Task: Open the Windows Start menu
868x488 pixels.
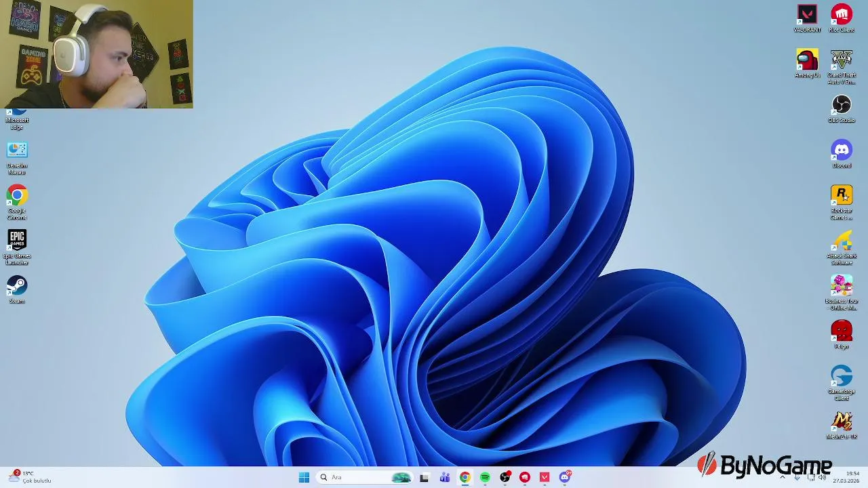Action: click(304, 477)
